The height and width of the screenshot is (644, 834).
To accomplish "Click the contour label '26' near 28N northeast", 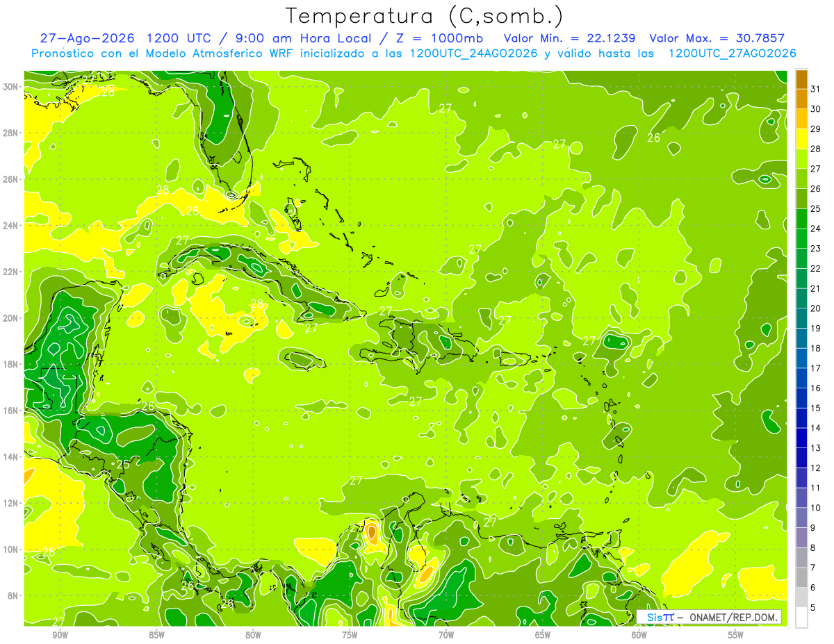I will click(653, 138).
